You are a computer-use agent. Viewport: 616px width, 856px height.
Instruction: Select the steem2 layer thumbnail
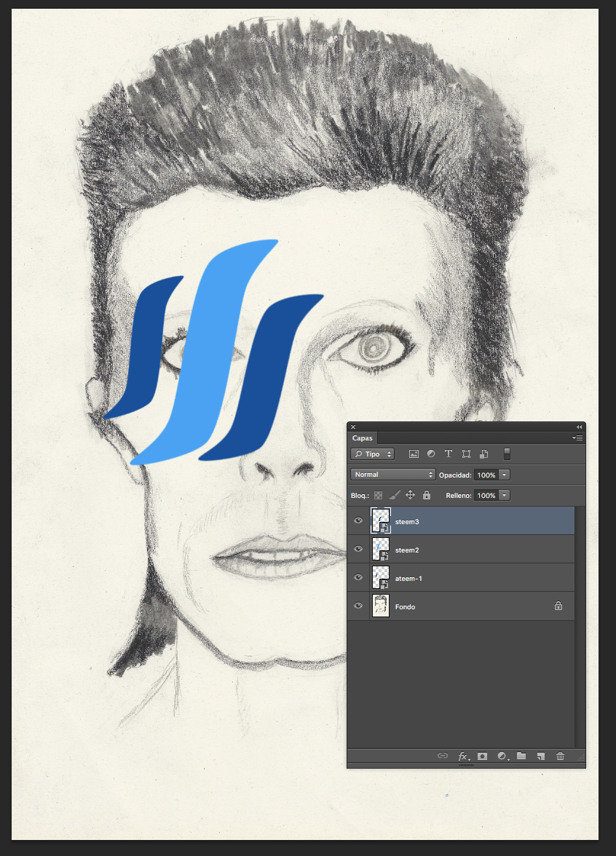click(381, 549)
